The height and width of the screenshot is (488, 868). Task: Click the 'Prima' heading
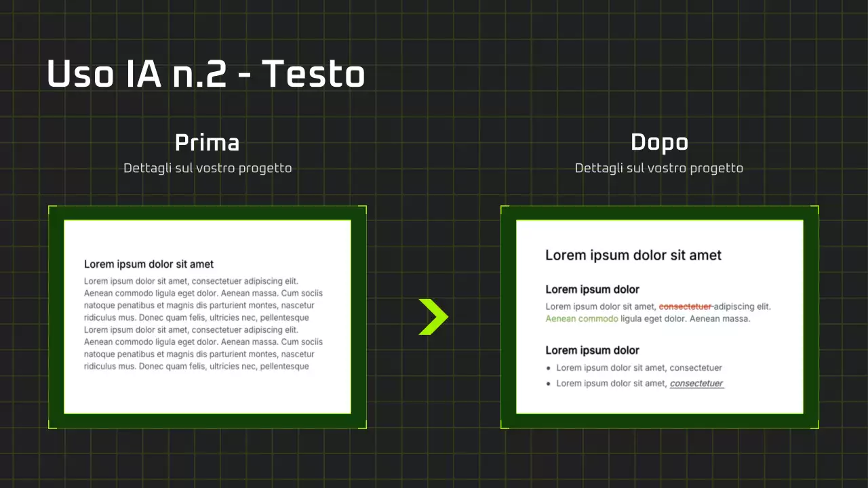(207, 143)
